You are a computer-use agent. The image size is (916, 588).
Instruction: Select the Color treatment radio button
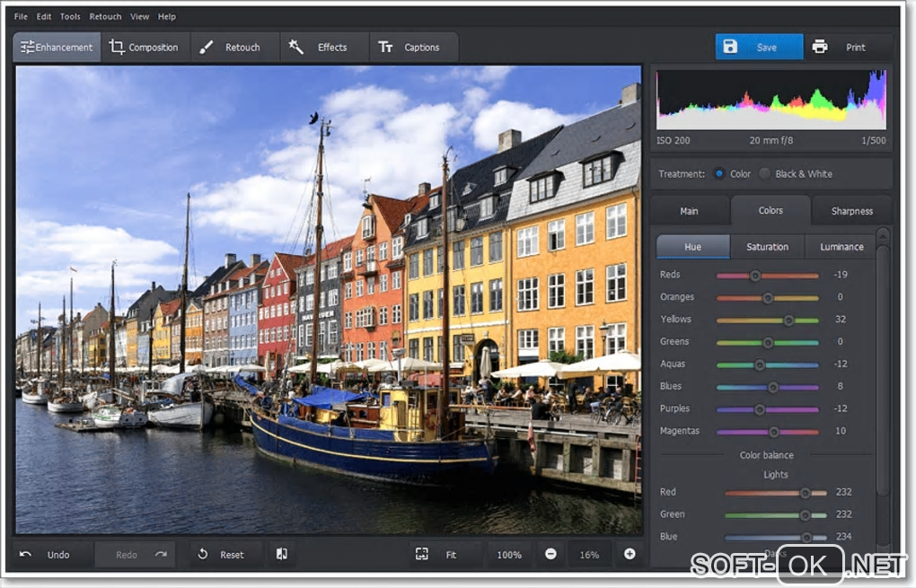[718, 173]
